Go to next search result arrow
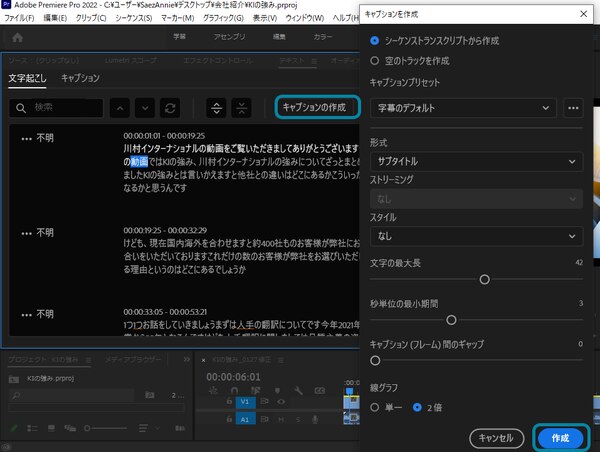Image resolution: width=600 pixels, height=452 pixels. click(146, 107)
